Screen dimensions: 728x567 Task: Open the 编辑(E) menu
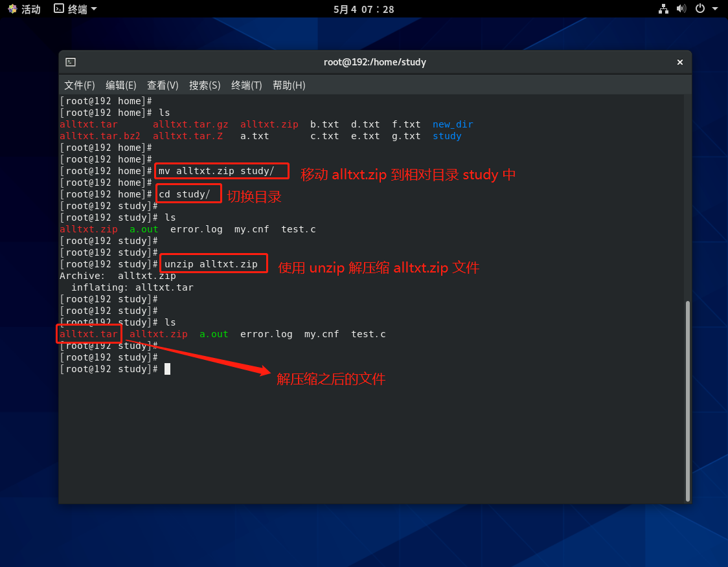(120, 85)
